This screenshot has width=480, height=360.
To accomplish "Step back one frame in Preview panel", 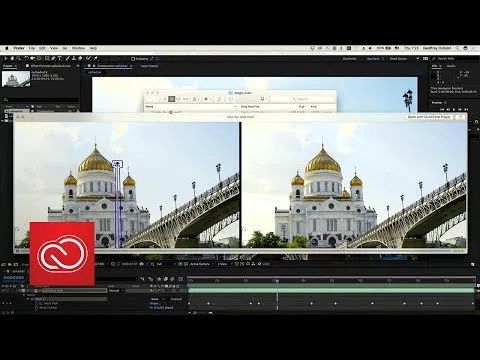I will point(448,109).
